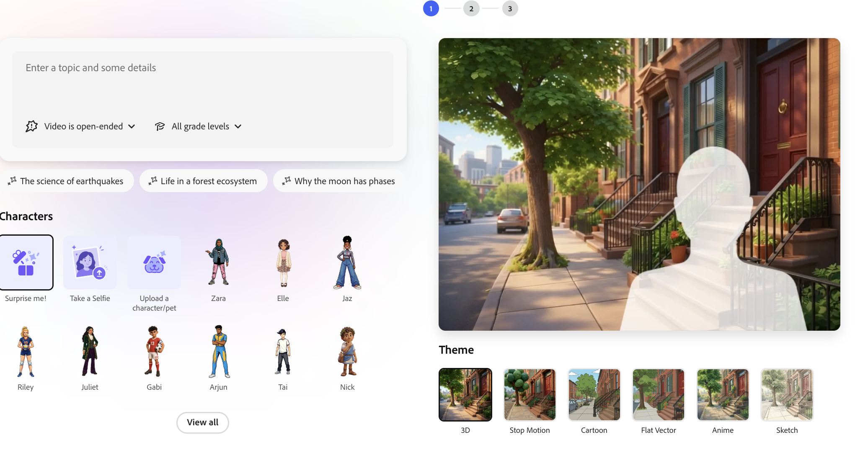
Task: Choose Gabi the soccer player character
Action: 154,352
